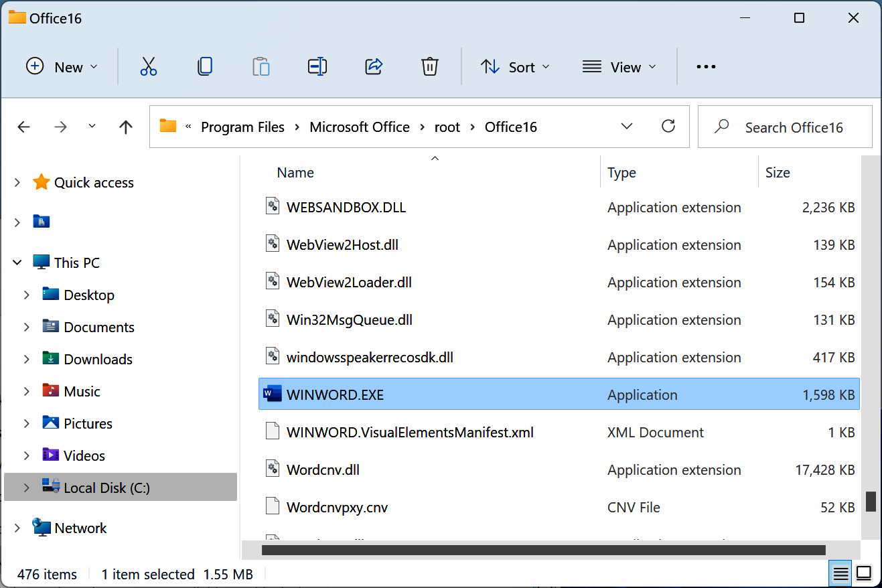882x588 pixels.
Task: Select the Win32MsgQueue.dll file name
Action: [x=350, y=319]
